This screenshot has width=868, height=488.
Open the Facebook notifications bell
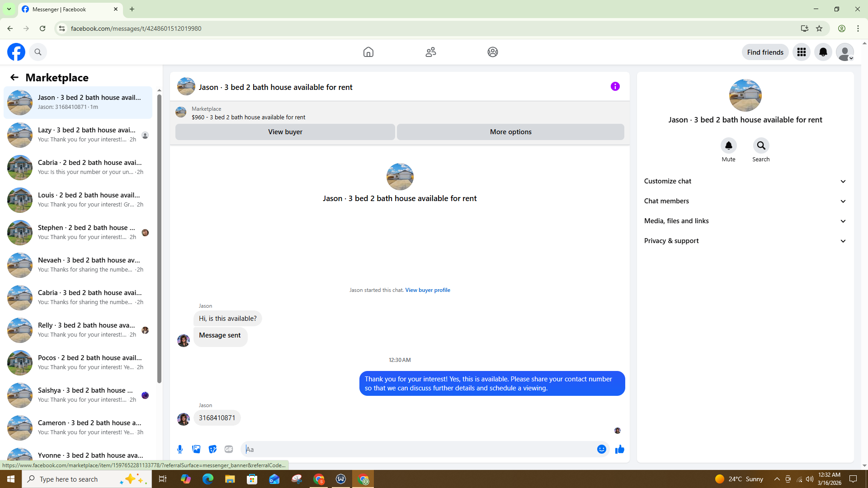(823, 52)
